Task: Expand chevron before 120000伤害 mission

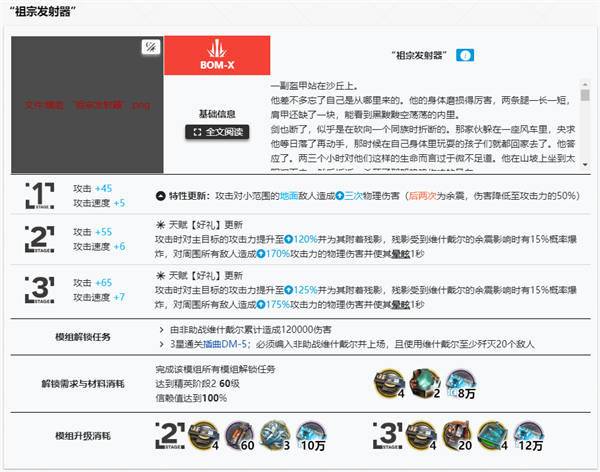Action: pos(161,330)
